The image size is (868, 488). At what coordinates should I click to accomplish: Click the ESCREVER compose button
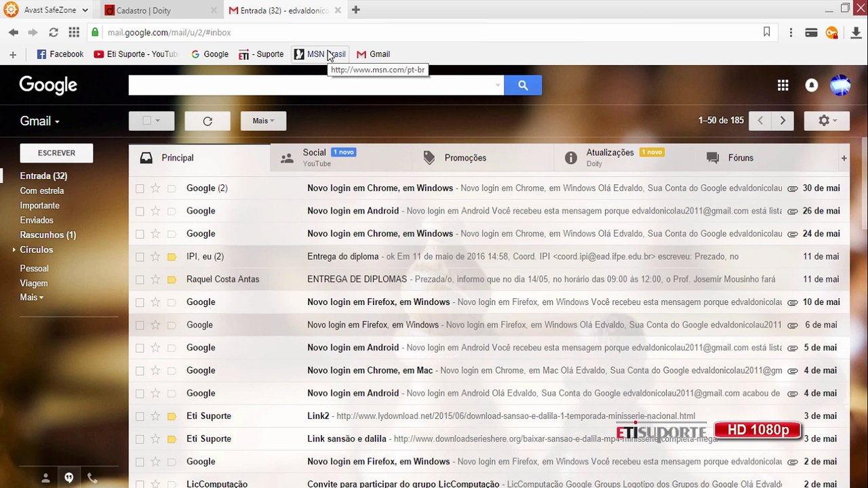click(x=56, y=153)
